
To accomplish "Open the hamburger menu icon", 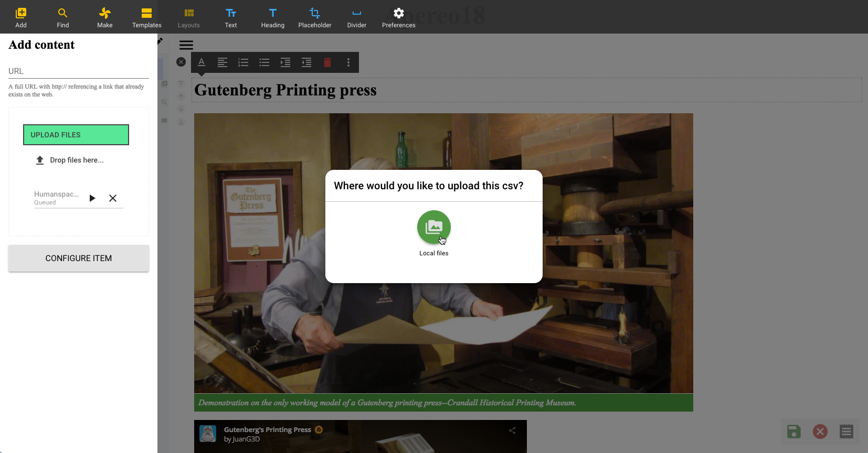I will (x=186, y=45).
